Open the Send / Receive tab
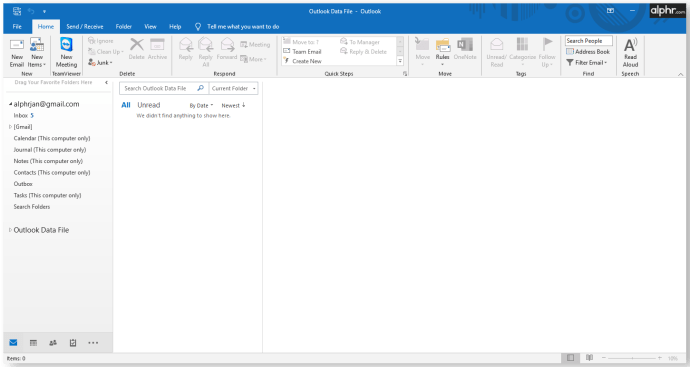 84,26
